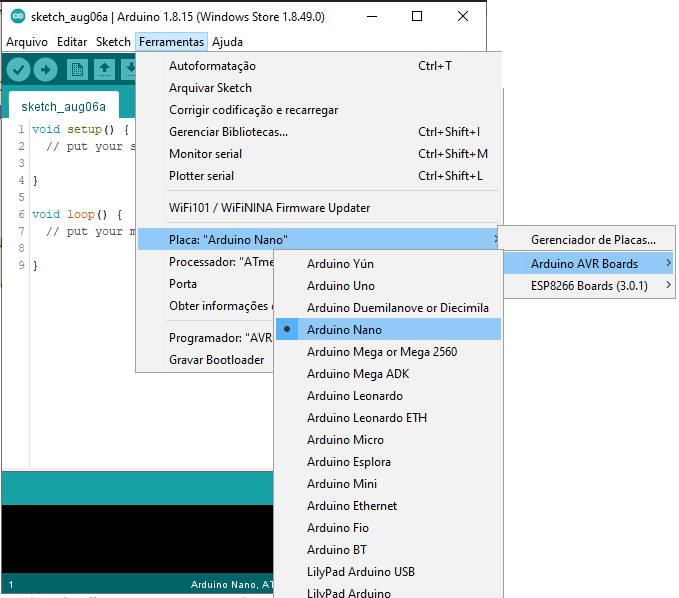Click "void setup()" code on line 1
Image resolution: width=679 pixels, height=598 pixels.
click(x=73, y=129)
